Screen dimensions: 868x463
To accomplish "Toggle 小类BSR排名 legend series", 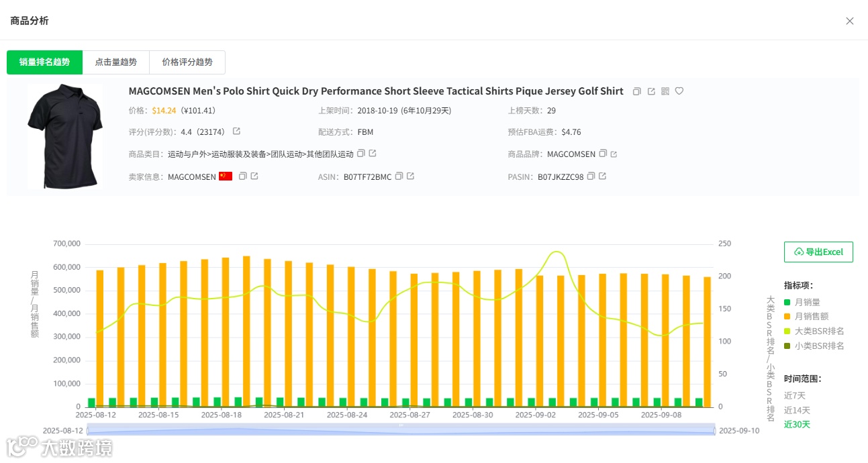I will tap(814, 346).
